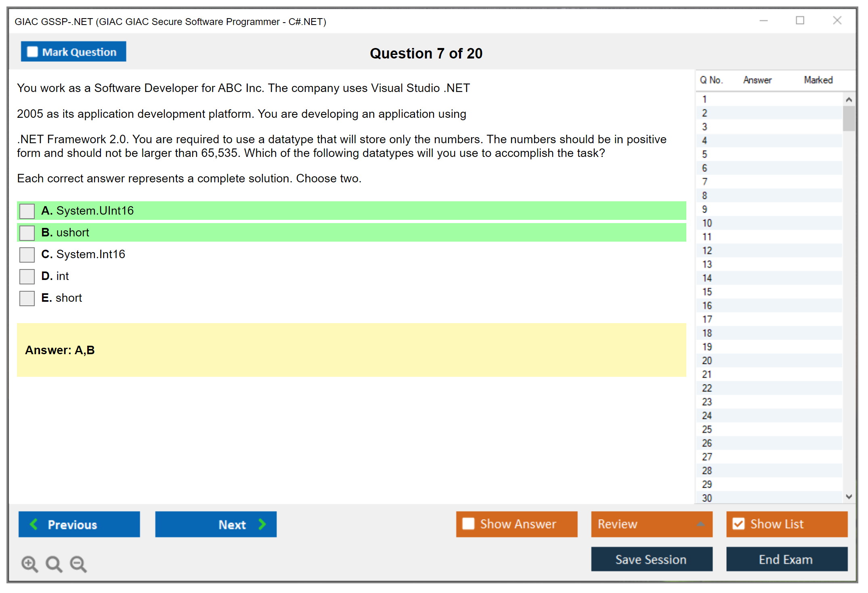The image size is (868, 593).
Task: Check option B ushort
Action: 27,233
